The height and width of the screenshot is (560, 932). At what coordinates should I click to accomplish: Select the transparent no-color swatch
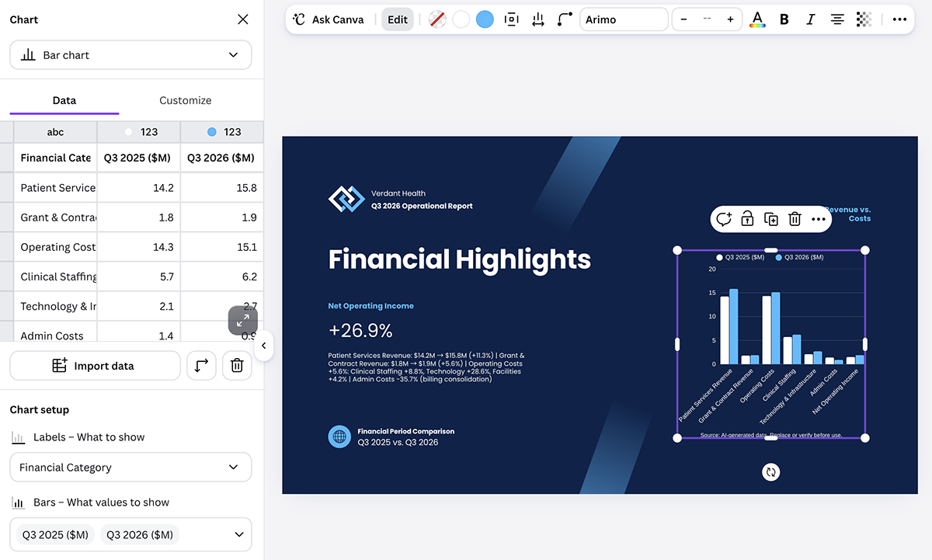(437, 19)
